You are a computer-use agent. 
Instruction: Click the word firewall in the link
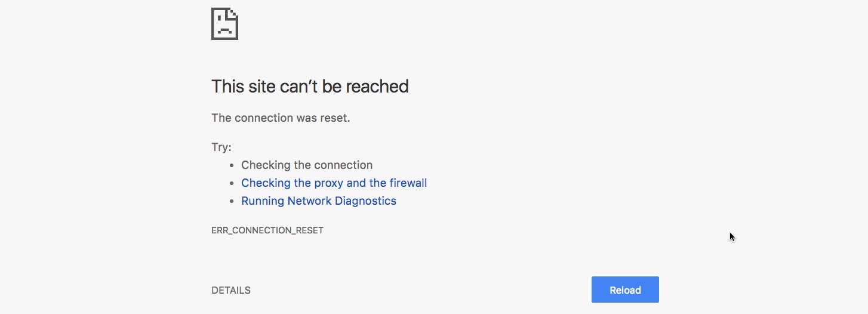tap(408, 183)
